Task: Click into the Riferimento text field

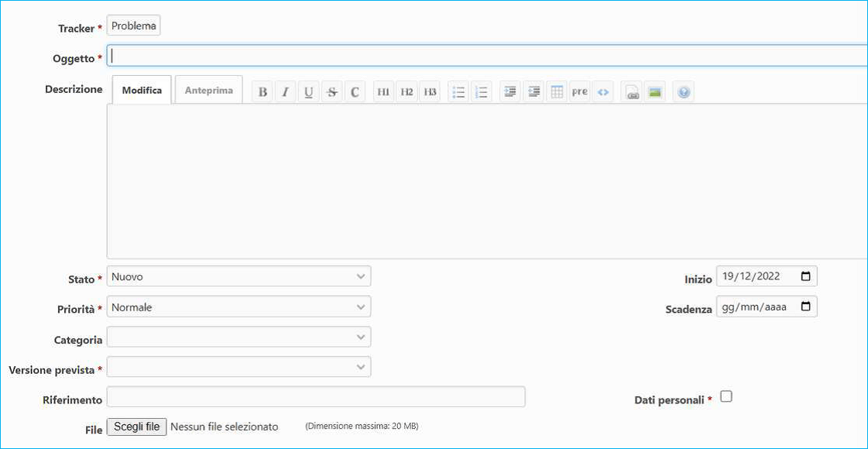Action: point(316,397)
